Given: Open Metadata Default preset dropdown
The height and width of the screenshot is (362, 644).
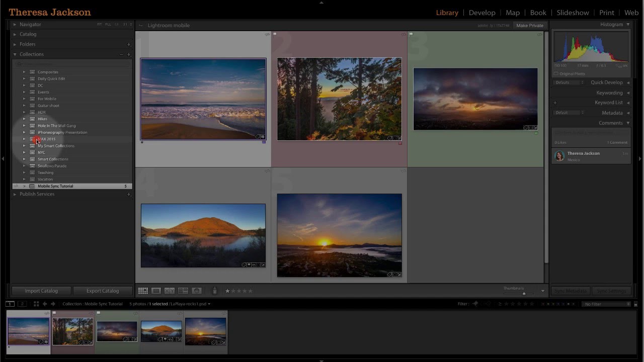Looking at the screenshot, I should coord(569,113).
